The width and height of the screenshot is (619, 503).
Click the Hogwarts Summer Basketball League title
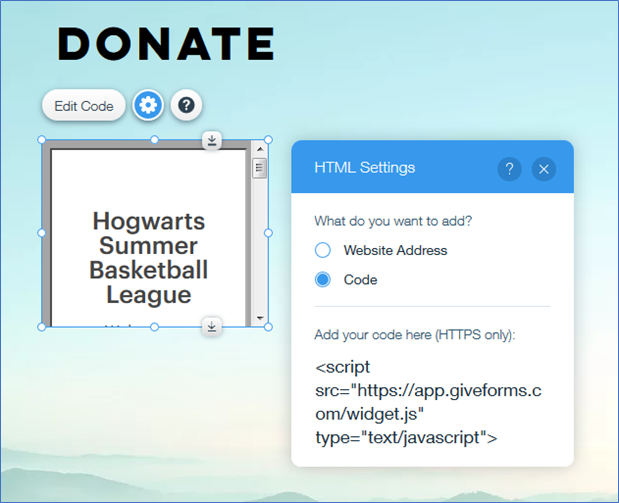tap(148, 257)
